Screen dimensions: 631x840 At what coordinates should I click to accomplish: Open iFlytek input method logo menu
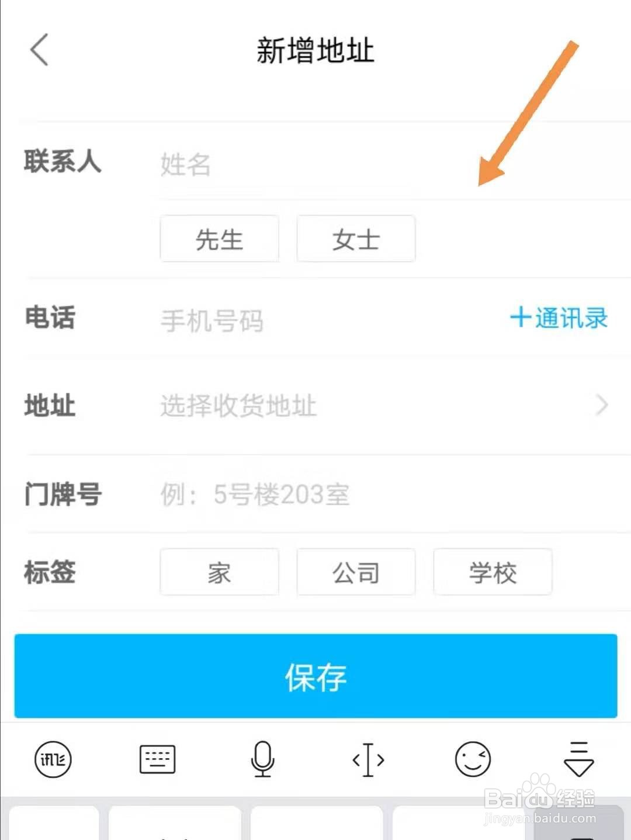(53, 759)
